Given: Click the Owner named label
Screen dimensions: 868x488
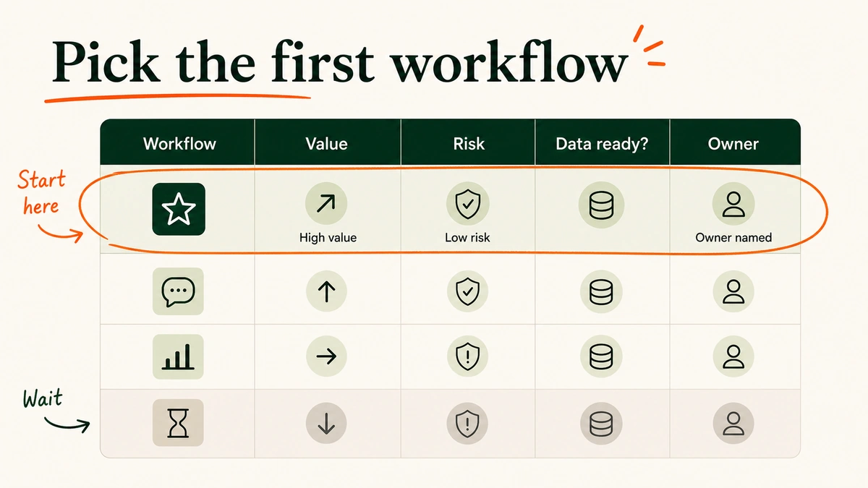Looking at the screenshot, I should click(733, 237).
